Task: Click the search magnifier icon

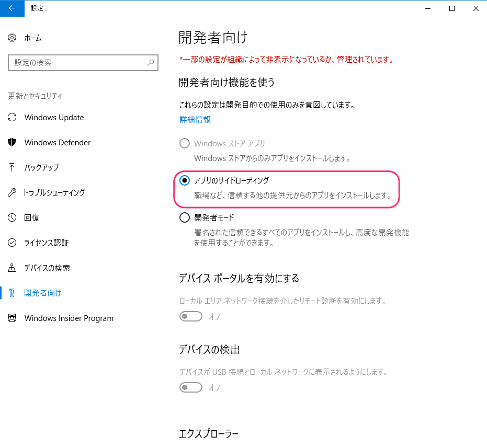Action: click(151, 63)
